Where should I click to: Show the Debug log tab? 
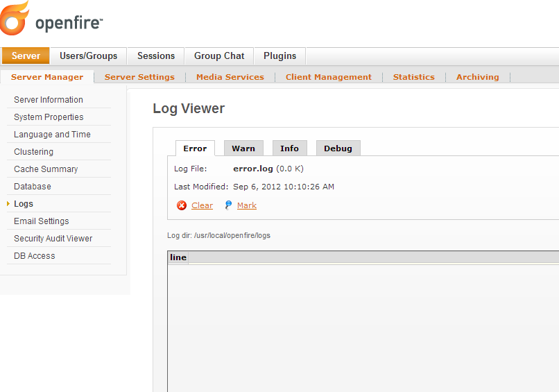338,148
